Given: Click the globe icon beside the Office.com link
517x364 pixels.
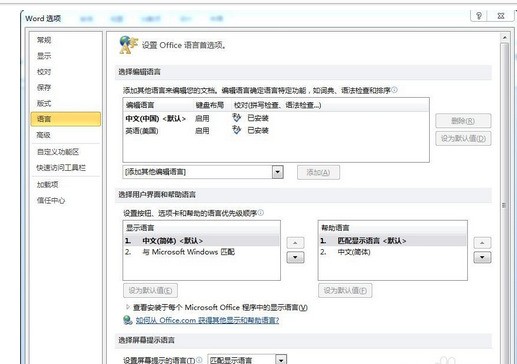Looking at the screenshot, I should [128, 320].
